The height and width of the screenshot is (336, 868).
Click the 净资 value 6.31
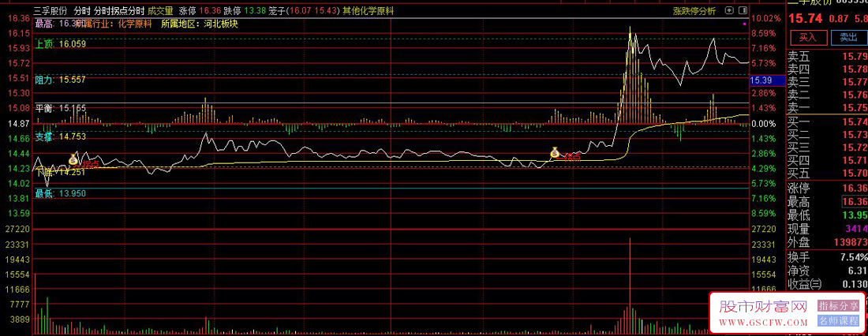pos(856,271)
